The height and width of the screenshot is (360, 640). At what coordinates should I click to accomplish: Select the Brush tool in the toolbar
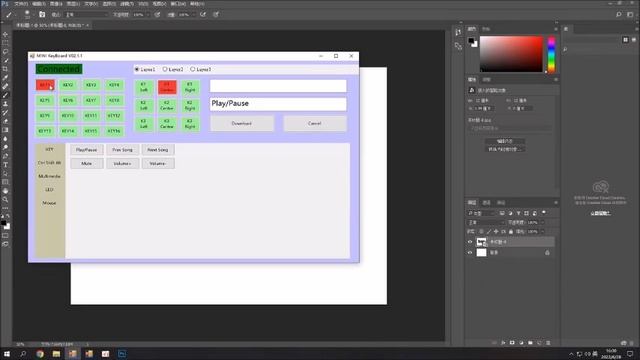tap(5, 95)
